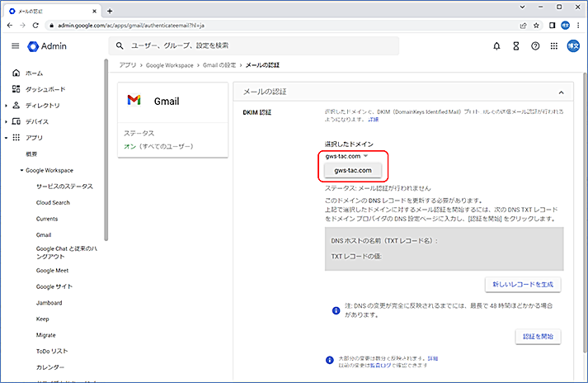Image resolution: width=588 pixels, height=383 pixels.
Task: Go forward in browser
Action: (22, 25)
